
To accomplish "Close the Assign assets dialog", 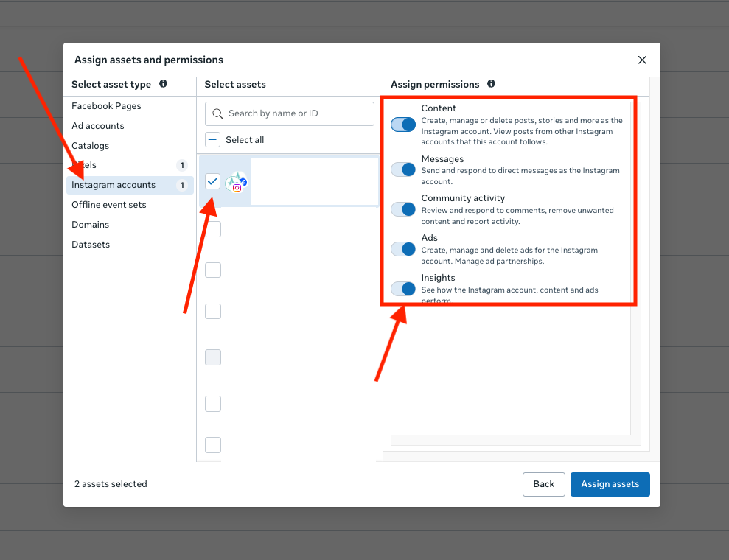I will (x=642, y=60).
